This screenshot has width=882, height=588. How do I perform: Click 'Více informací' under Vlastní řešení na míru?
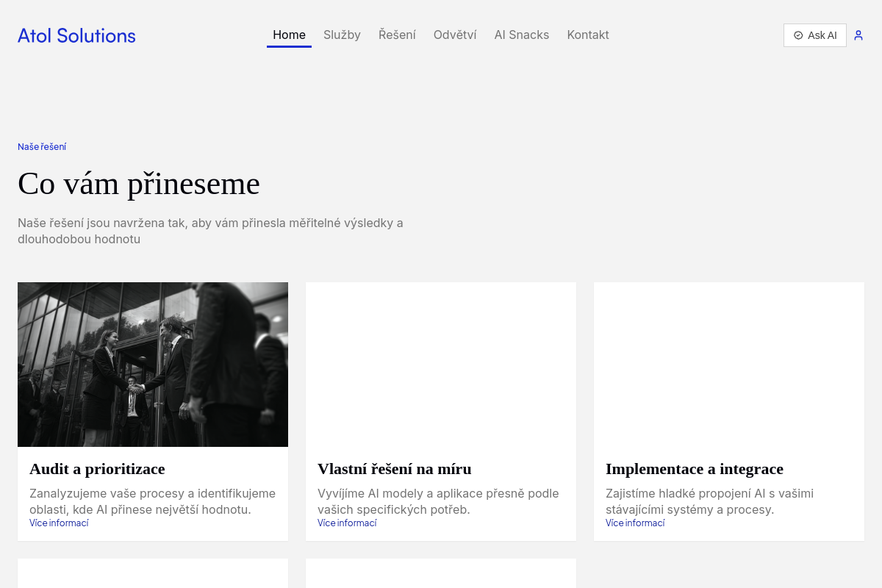point(347,523)
